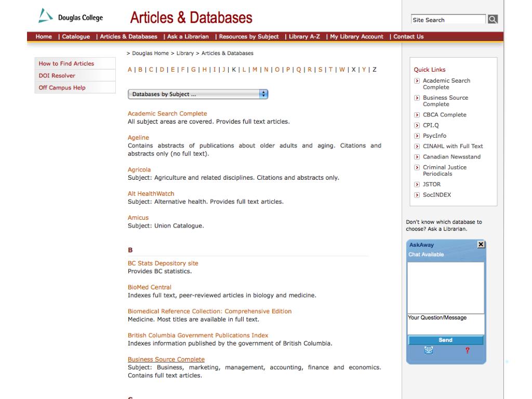Viewport: 532px width, 399px height.
Task: Click arrow icon beside JSTOR
Action: (x=417, y=184)
